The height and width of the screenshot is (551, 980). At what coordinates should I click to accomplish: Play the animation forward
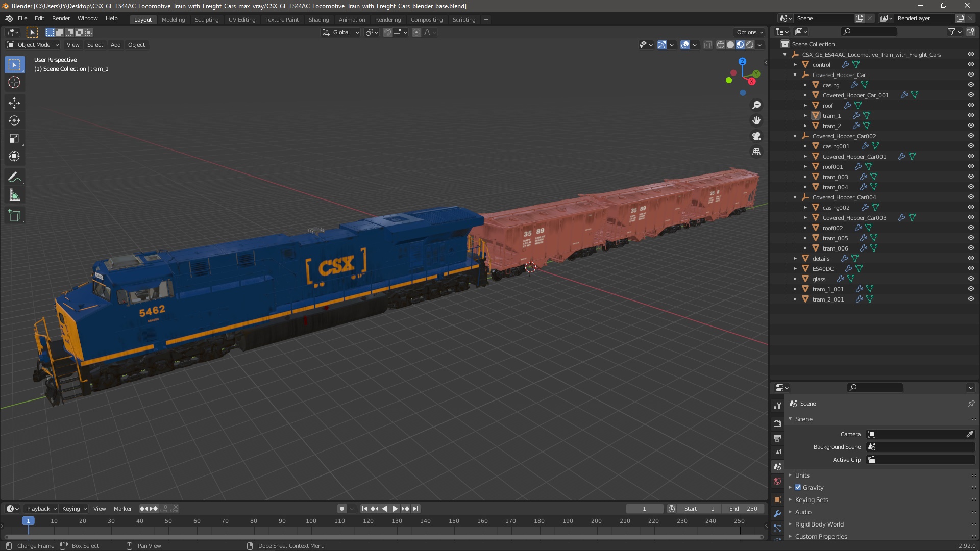395,509
